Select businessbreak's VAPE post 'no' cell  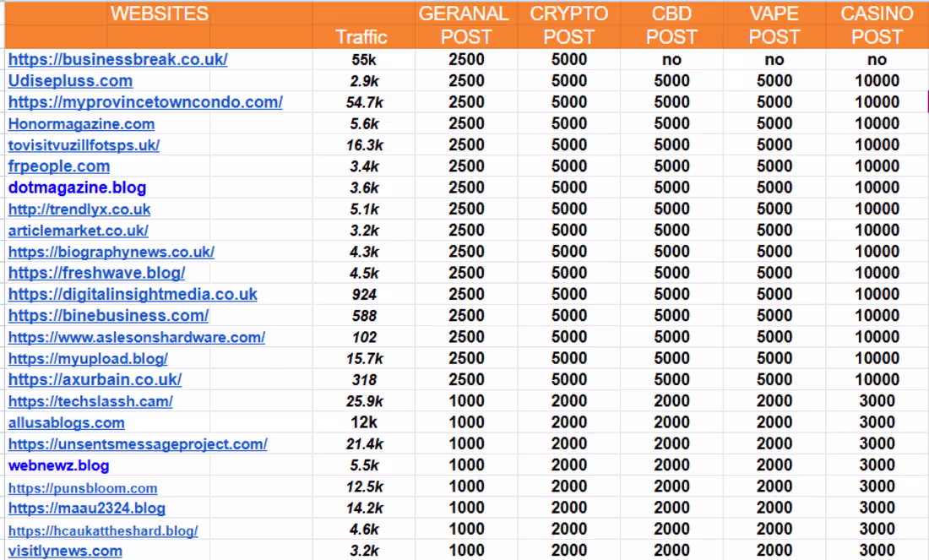coord(774,59)
